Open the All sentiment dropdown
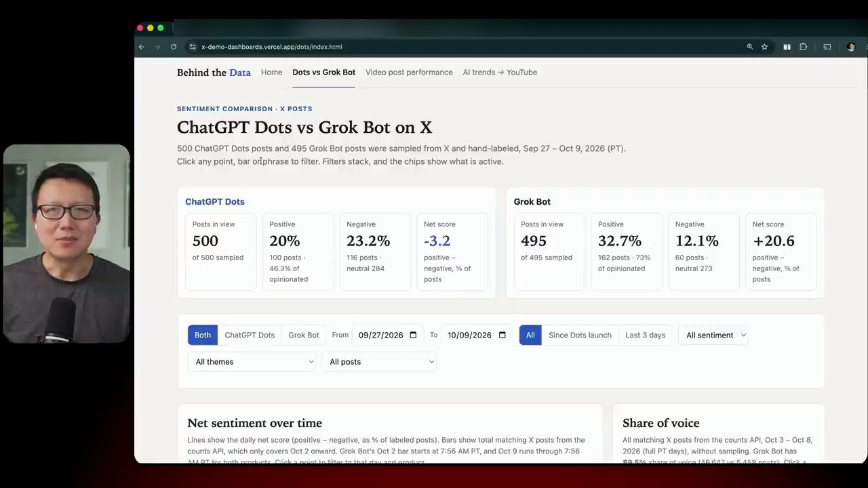868x488 pixels. point(714,335)
